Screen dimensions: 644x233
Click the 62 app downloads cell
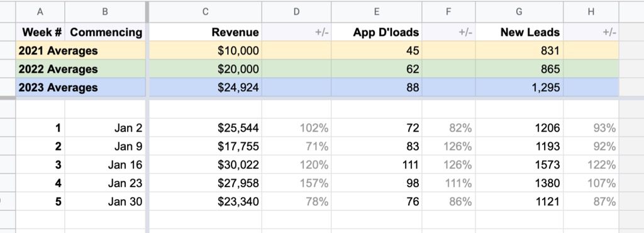[377, 69]
